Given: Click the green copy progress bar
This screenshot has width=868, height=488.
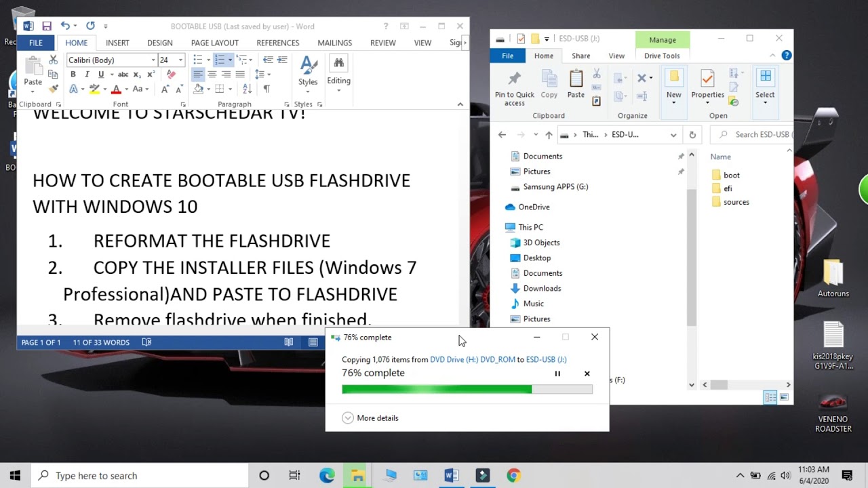Looking at the screenshot, I should click(467, 389).
